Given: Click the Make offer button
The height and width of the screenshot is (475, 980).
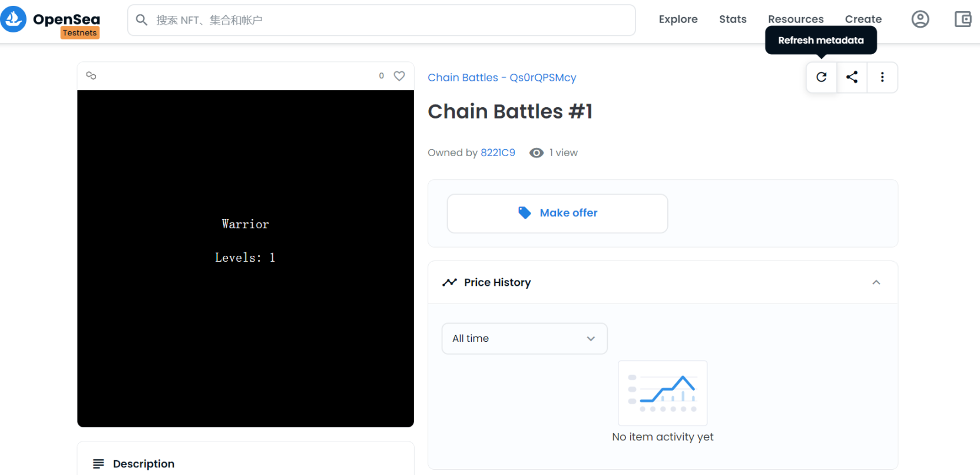Looking at the screenshot, I should [x=557, y=213].
